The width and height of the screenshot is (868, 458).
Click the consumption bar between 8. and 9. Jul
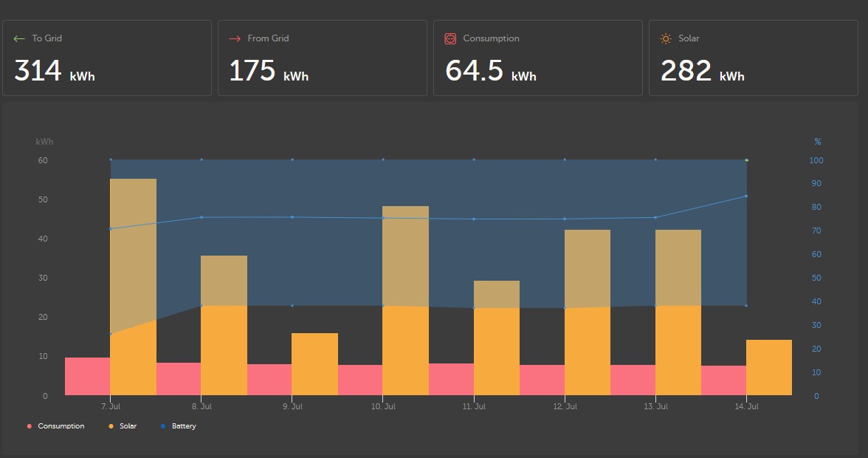[269, 380]
